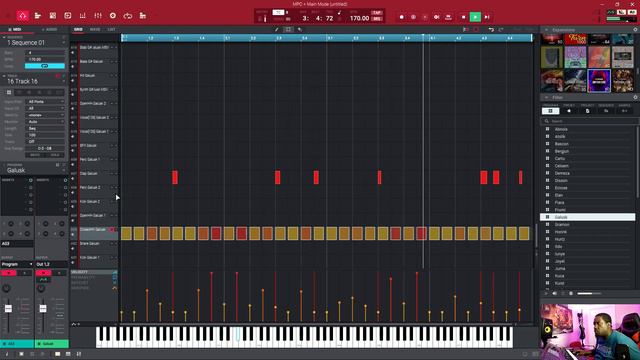Open Filter section settings gear

click(x=635, y=98)
